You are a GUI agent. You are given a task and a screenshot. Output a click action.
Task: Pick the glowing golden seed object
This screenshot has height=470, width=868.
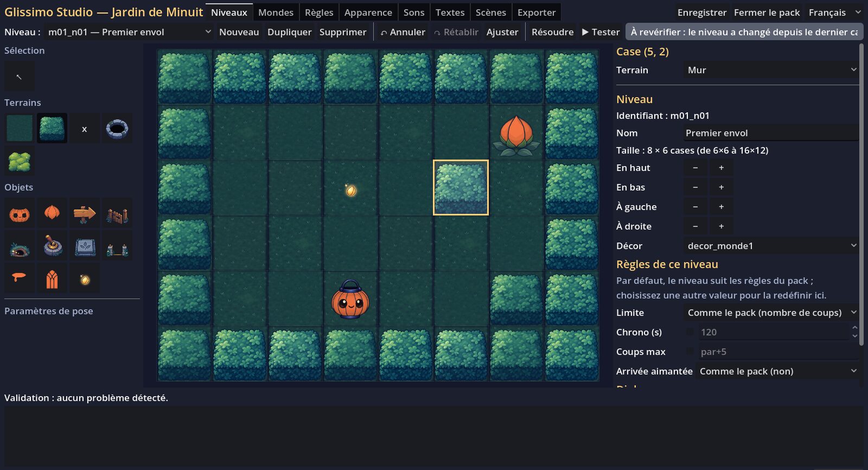point(85,278)
